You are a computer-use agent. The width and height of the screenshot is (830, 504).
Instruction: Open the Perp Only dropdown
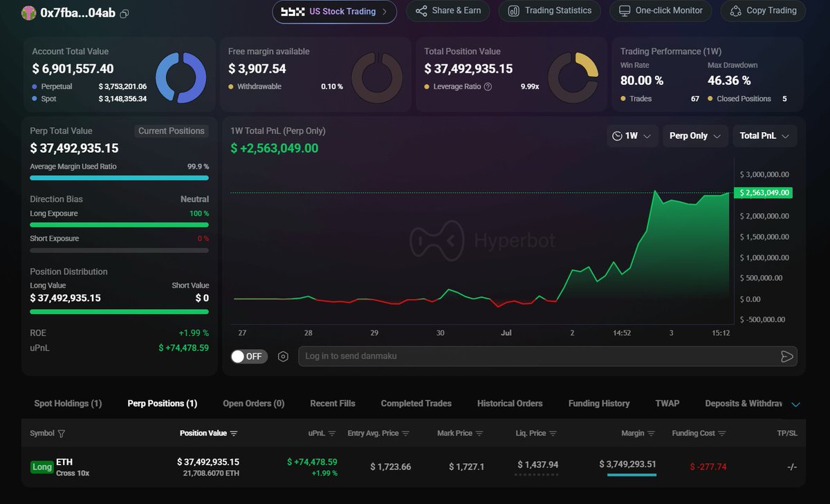695,136
